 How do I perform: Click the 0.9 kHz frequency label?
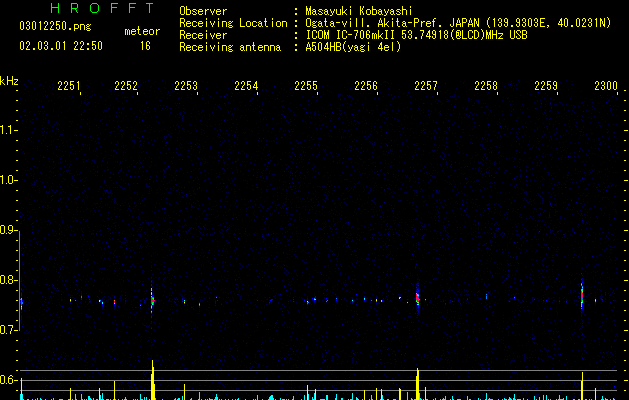click(8, 230)
